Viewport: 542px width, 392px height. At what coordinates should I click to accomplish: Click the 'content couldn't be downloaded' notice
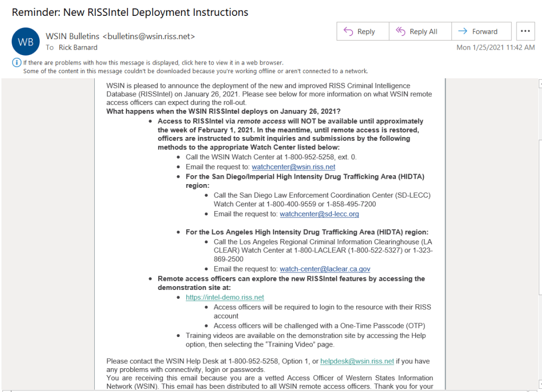pyautogui.click(x=195, y=71)
